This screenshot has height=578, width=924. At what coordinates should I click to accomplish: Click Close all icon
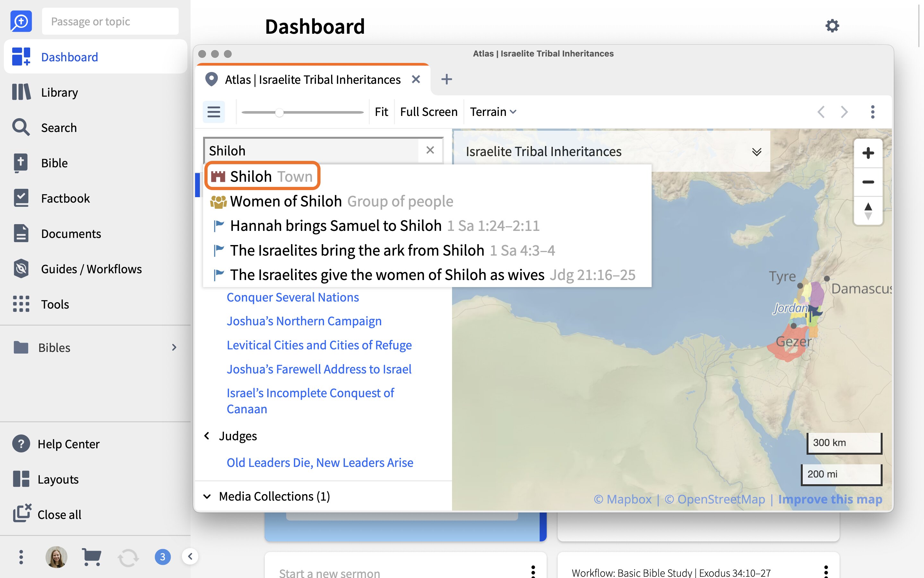point(22,513)
